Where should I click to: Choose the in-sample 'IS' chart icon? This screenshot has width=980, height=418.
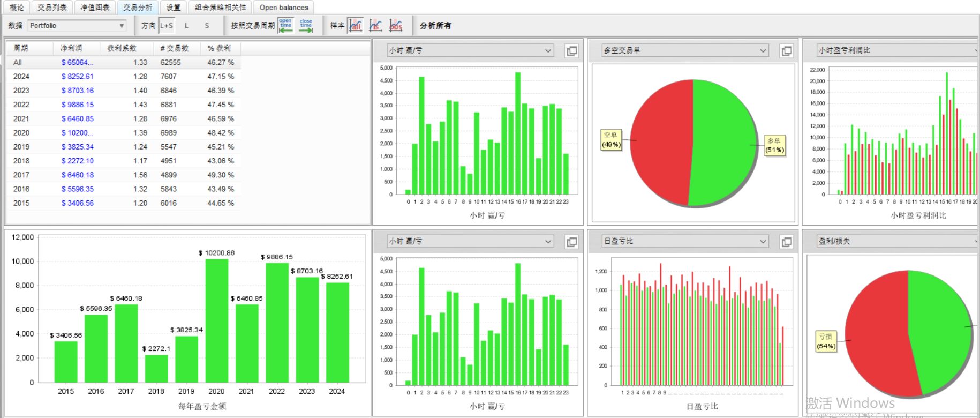pos(375,25)
